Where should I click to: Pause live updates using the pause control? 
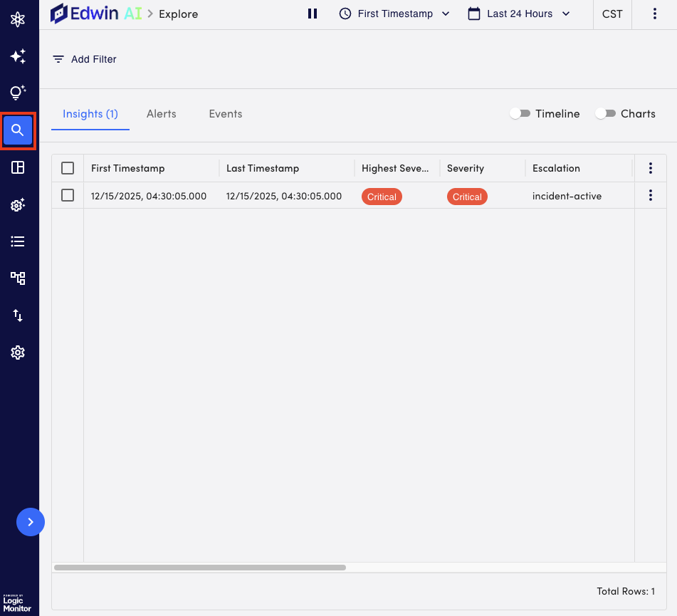tap(312, 14)
